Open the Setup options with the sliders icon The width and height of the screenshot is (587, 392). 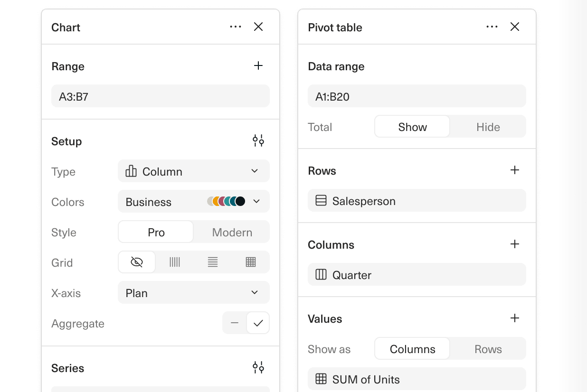coord(258,140)
